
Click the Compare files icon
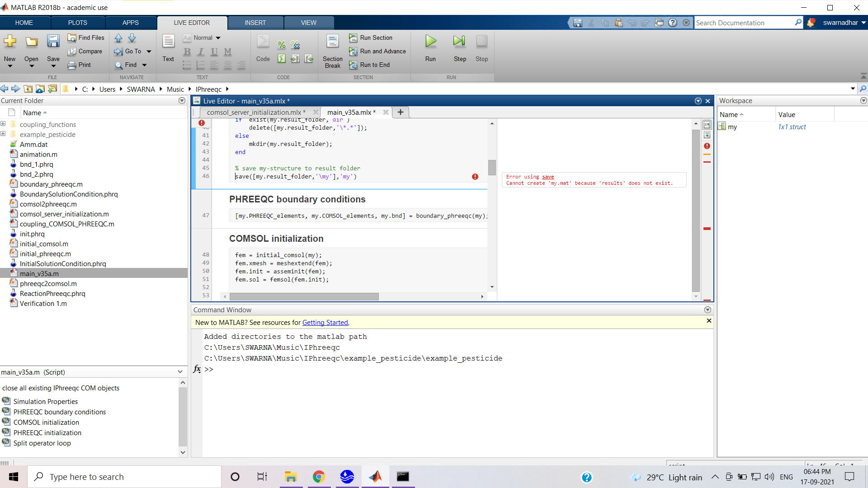click(x=72, y=52)
